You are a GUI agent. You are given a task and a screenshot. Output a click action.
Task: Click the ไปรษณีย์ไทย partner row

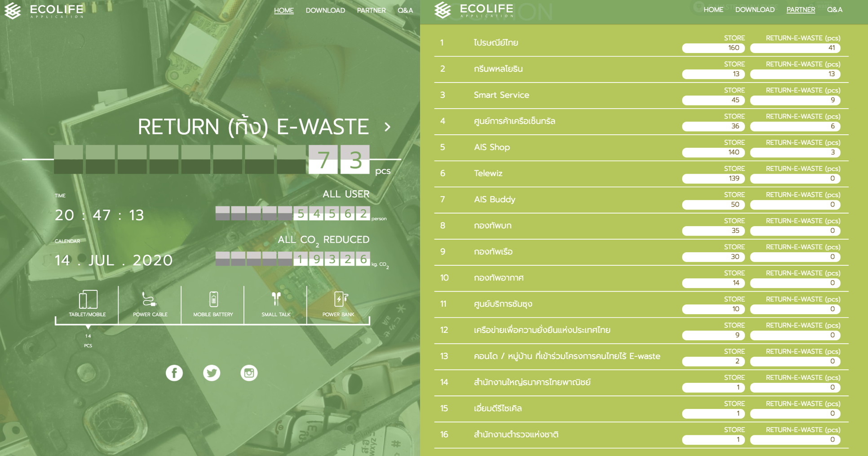(x=641, y=43)
